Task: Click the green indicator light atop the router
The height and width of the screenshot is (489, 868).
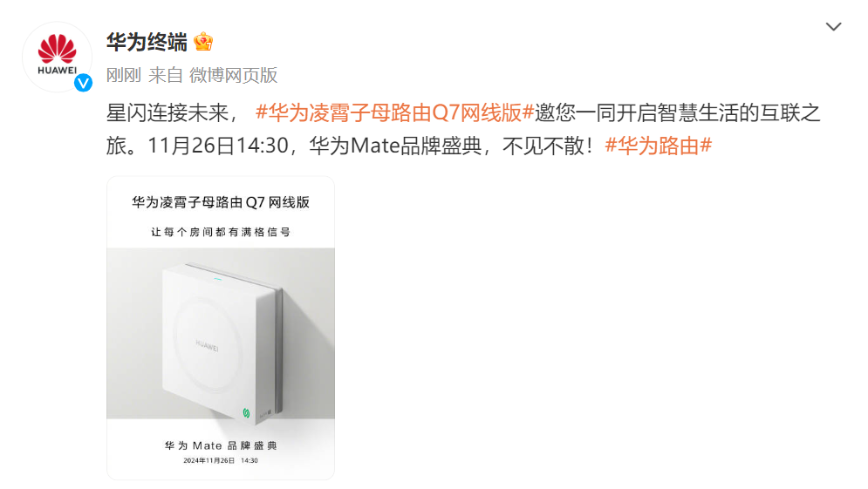Action: point(217,279)
